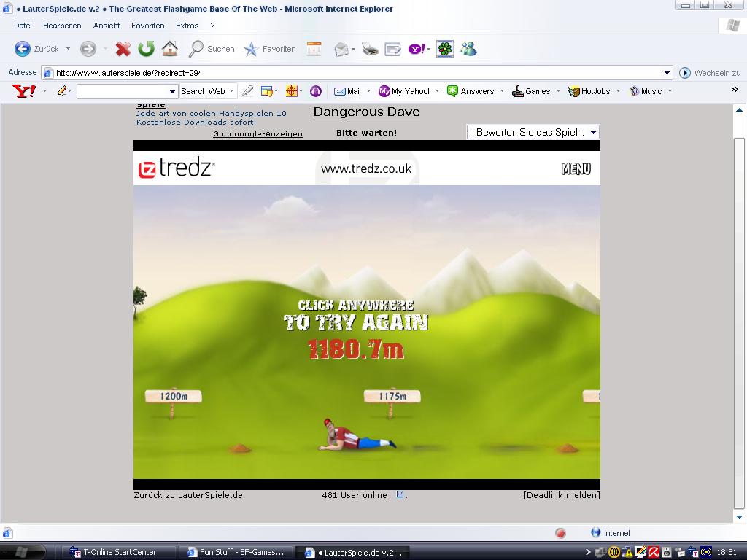Click the purple headphones icon
Image resolution: width=747 pixels, height=560 pixels.
[x=315, y=91]
